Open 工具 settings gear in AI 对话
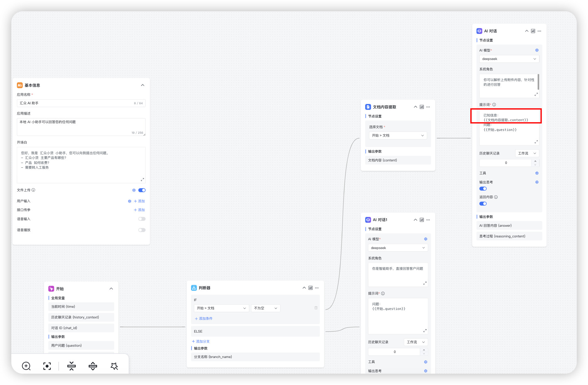Screen dimensions: 588x385 pyautogui.click(x=537, y=173)
